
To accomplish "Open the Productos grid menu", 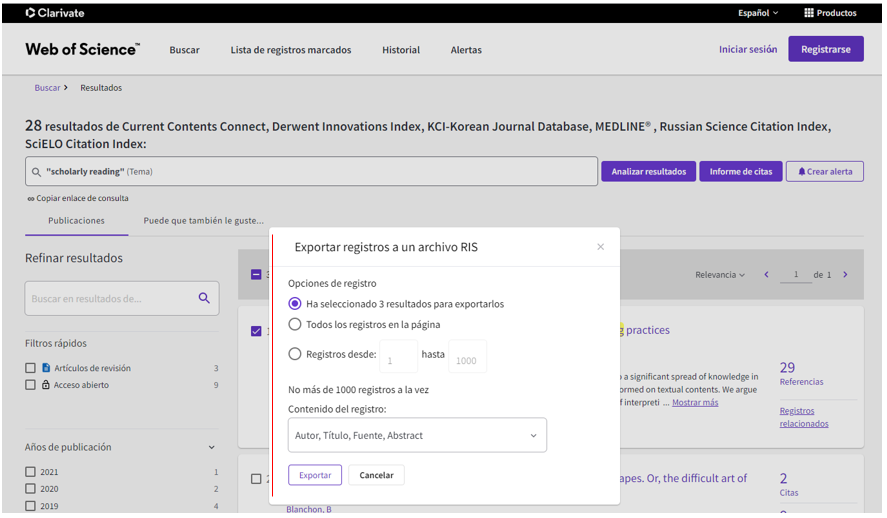I will 830,12.
